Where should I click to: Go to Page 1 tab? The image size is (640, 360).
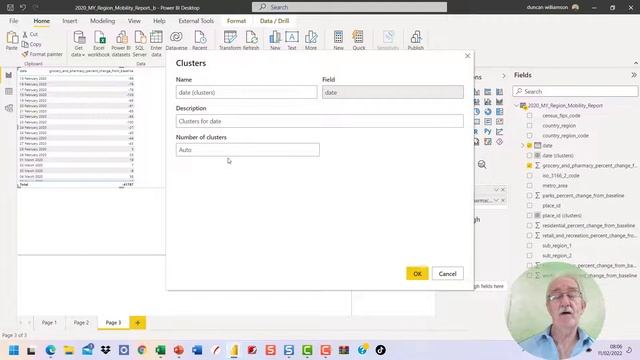[49, 322]
